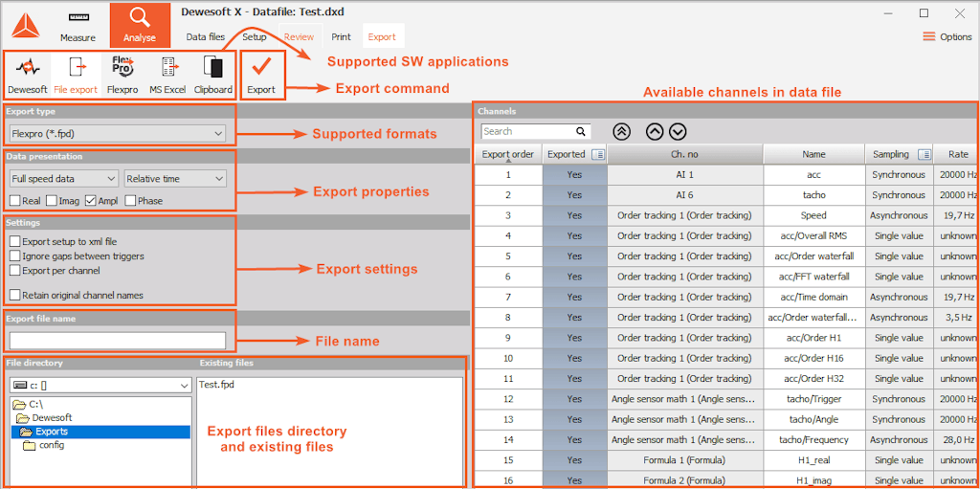Select the acc/Time domain name cell

[813, 297]
